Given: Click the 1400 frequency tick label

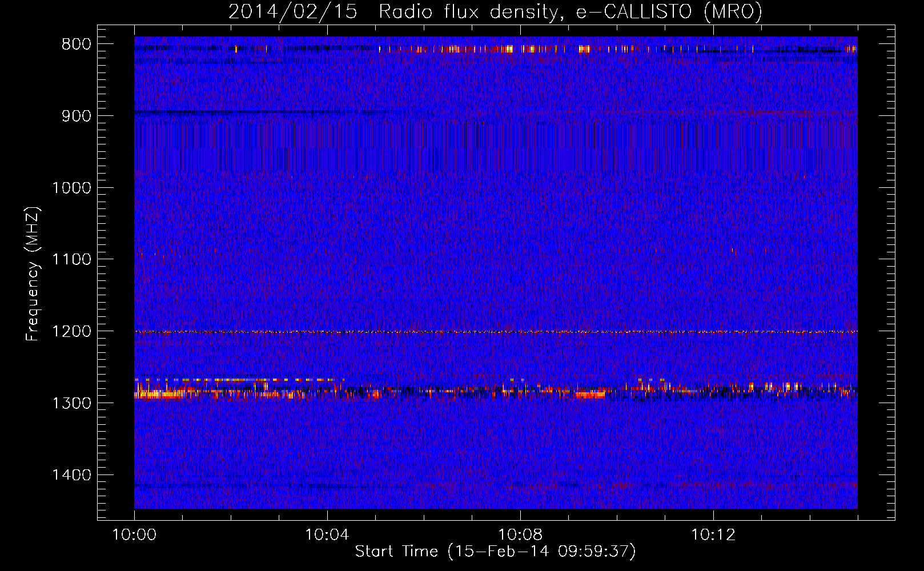Looking at the screenshot, I should coord(71,475).
